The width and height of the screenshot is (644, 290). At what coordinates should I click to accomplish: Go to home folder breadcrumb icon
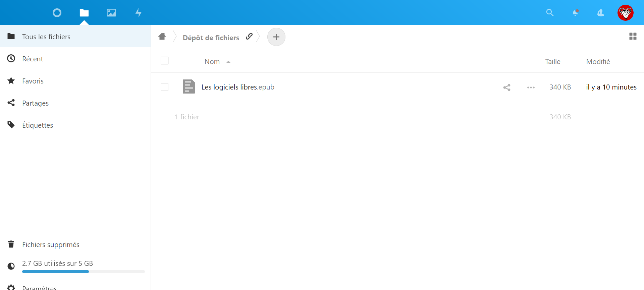[162, 37]
